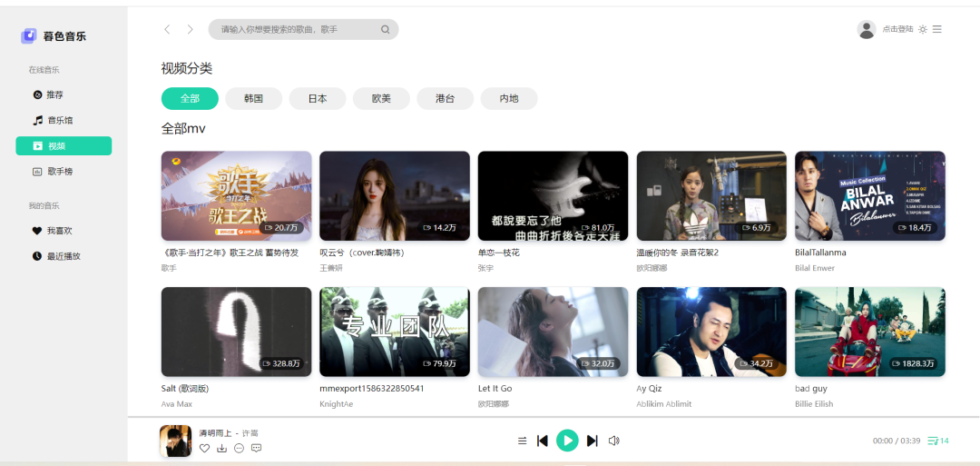Click the now-playing album cover
This screenshot has height=466, width=980.
[x=176, y=441]
